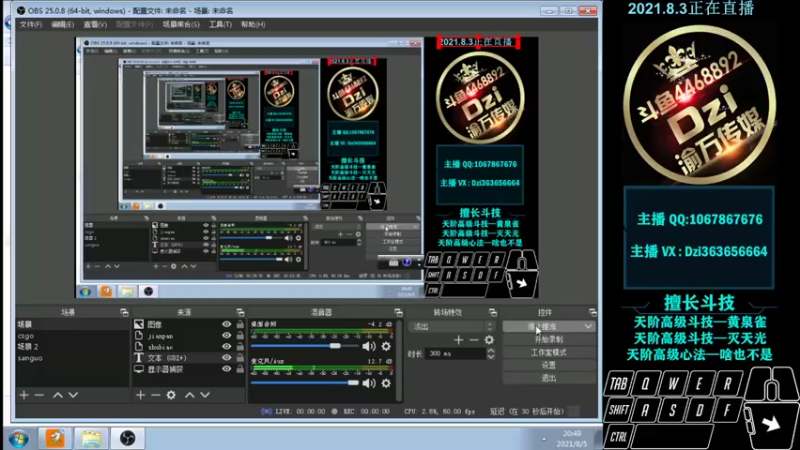Open the 桌面音频 audio settings gear
Viewport: 800px width, 450px height.
386,346
